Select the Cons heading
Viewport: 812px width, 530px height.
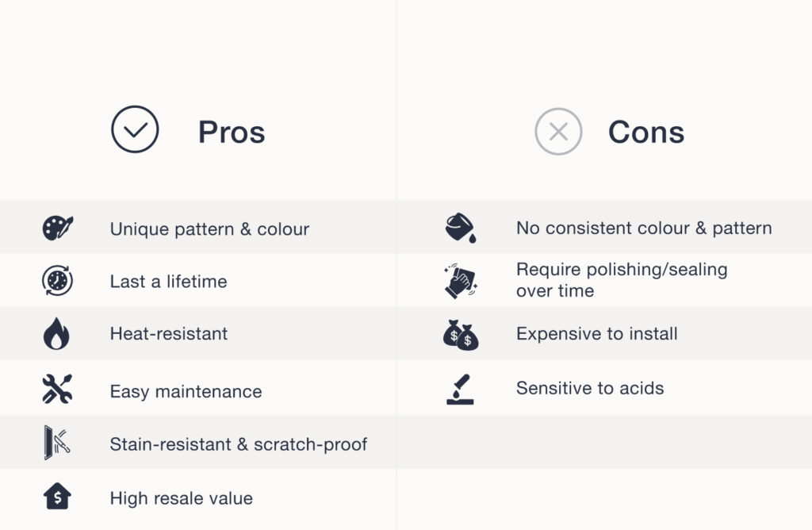click(x=646, y=132)
